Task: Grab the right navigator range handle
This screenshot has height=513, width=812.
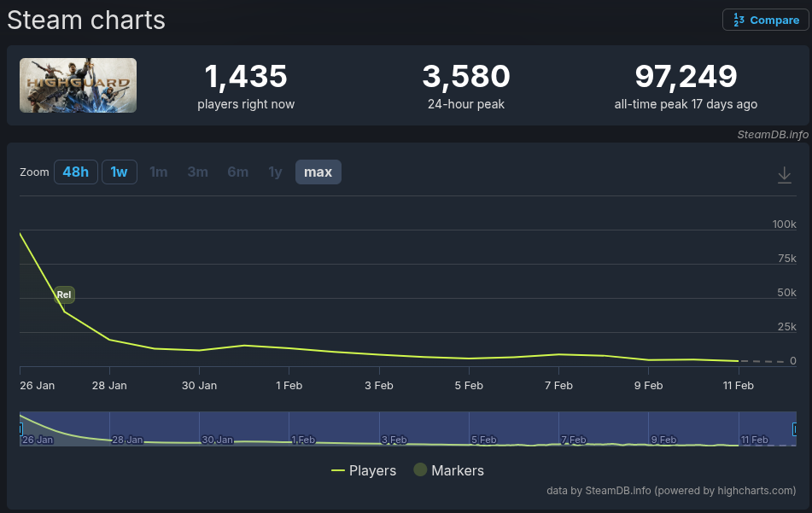Action: (x=794, y=428)
